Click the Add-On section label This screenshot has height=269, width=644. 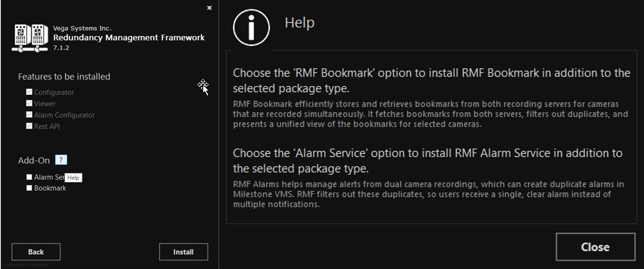[x=34, y=161]
